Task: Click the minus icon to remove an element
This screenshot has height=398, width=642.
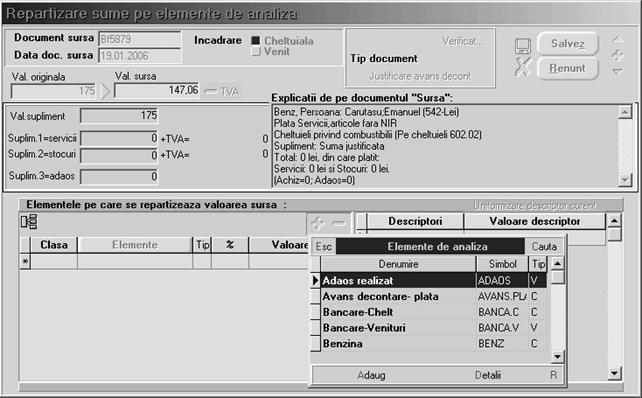Action: 338,223
